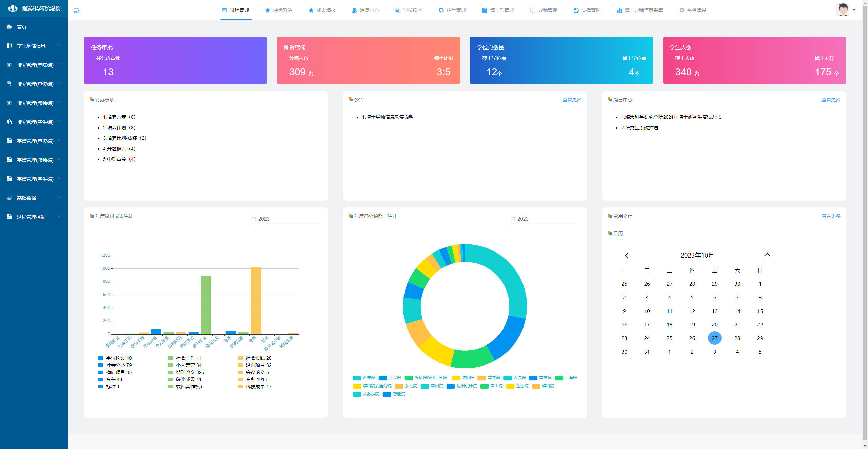Toggle 西安院 in donut chart legend
The width and height of the screenshot is (868, 449).
click(364, 378)
